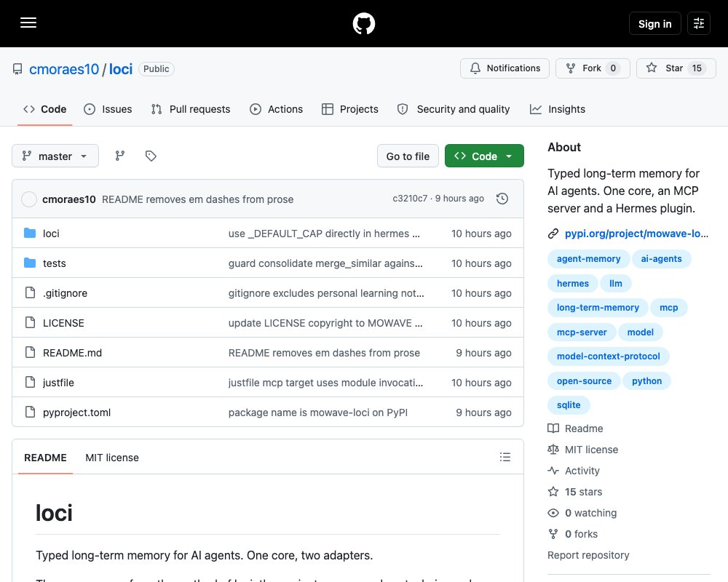This screenshot has height=582, width=728.
Task: Click Report repository link
Action: click(x=588, y=555)
